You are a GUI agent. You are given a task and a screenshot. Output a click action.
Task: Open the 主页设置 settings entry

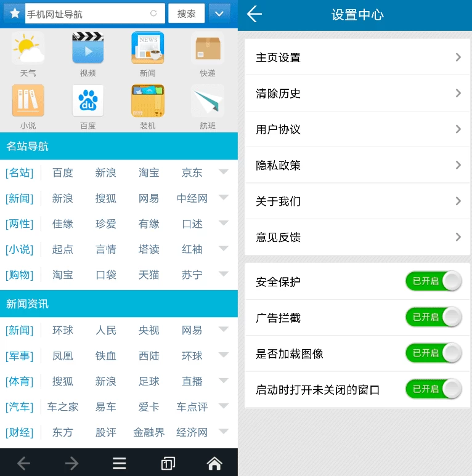[357, 57]
